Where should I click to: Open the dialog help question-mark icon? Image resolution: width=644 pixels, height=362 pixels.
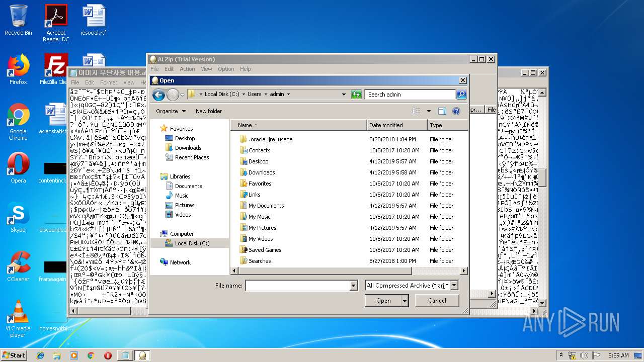456,111
